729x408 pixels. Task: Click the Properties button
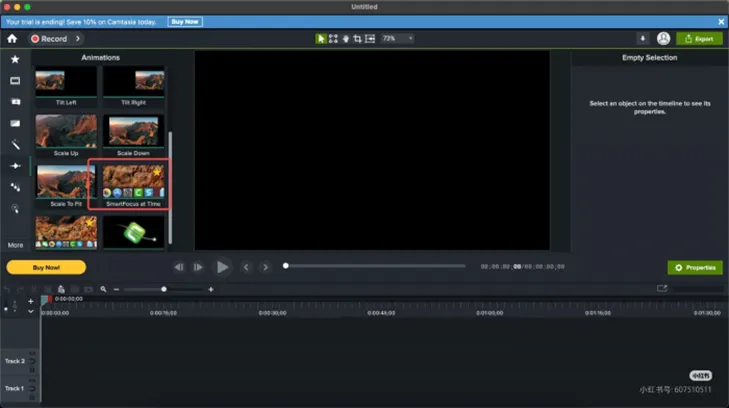click(x=695, y=268)
